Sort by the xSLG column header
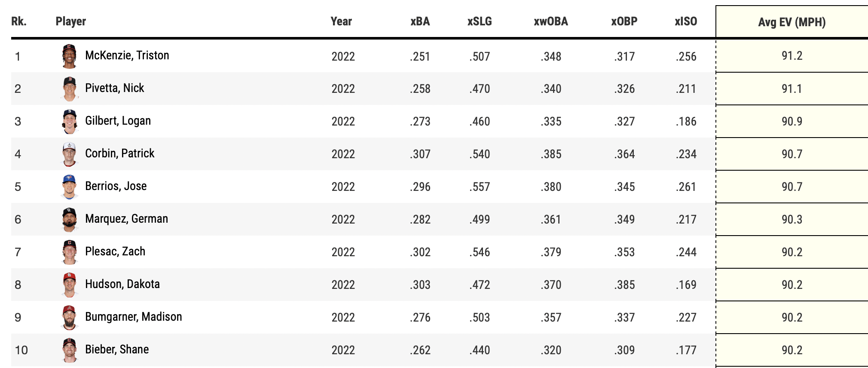The image size is (868, 368). pos(480,21)
